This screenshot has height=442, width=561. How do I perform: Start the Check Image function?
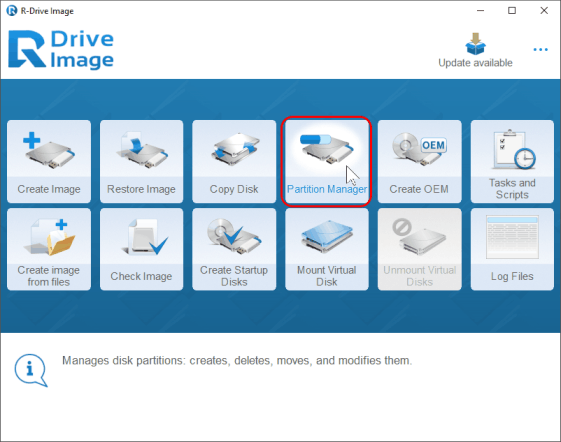click(x=141, y=249)
